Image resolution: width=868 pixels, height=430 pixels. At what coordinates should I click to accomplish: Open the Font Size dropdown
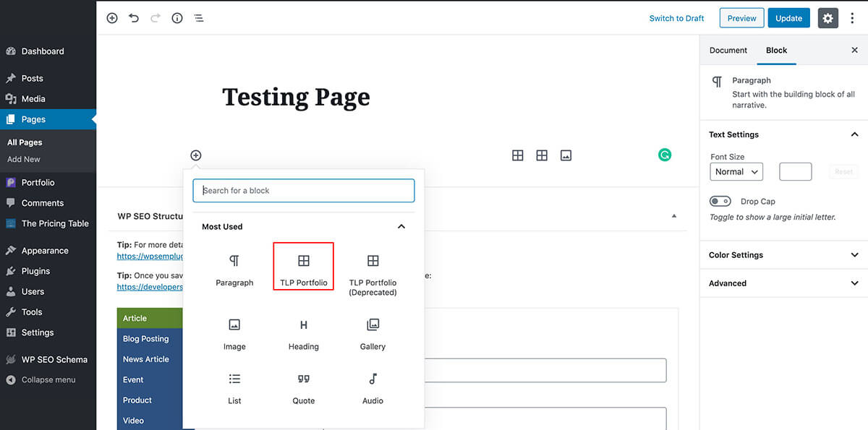(736, 172)
